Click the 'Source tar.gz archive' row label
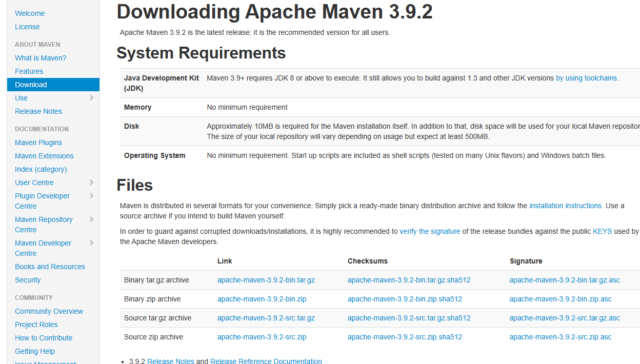 coord(157,318)
